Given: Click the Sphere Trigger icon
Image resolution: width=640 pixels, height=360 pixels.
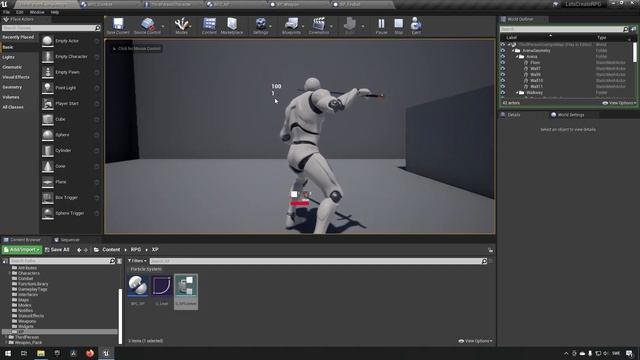Looking at the screenshot, I should tap(48, 213).
